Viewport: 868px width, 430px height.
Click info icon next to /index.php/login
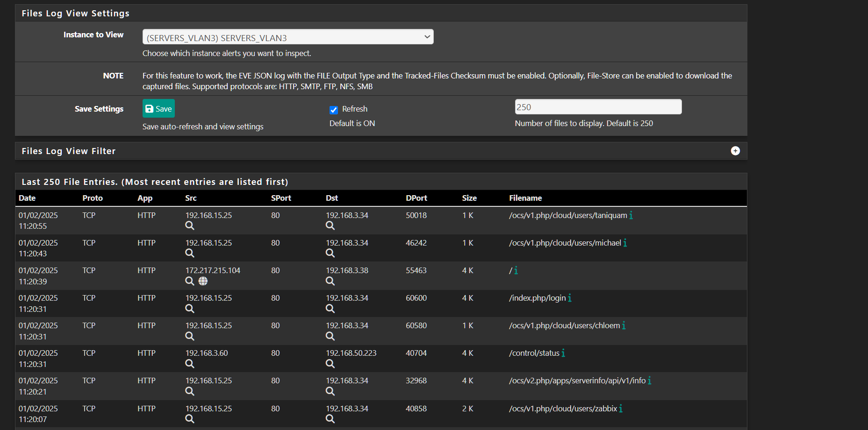pyautogui.click(x=569, y=298)
